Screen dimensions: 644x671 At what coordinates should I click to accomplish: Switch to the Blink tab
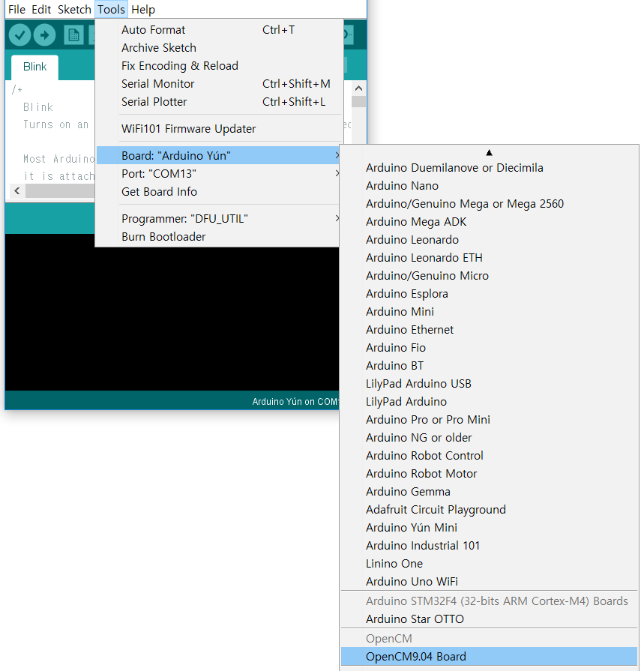click(x=35, y=67)
